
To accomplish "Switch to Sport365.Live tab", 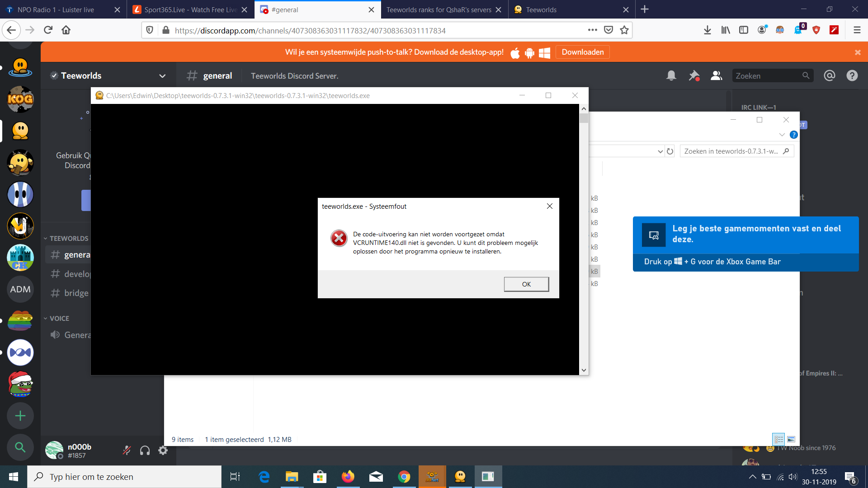I will click(x=190, y=9).
